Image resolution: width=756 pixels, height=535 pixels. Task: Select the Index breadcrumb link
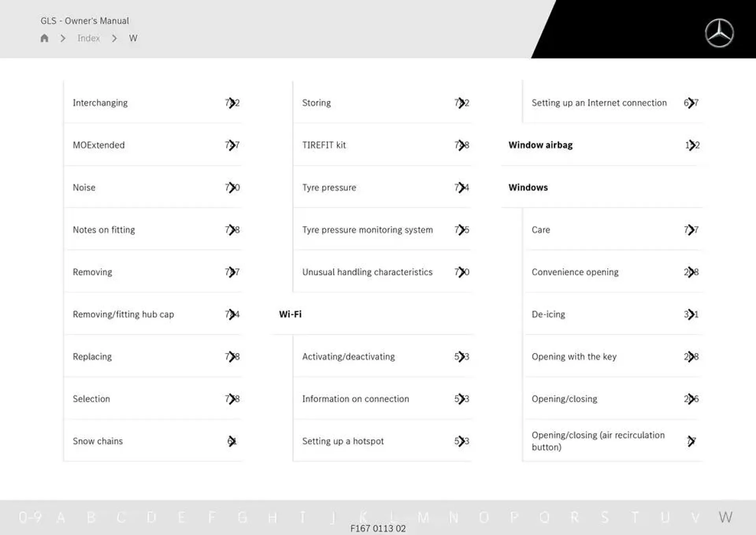88,38
